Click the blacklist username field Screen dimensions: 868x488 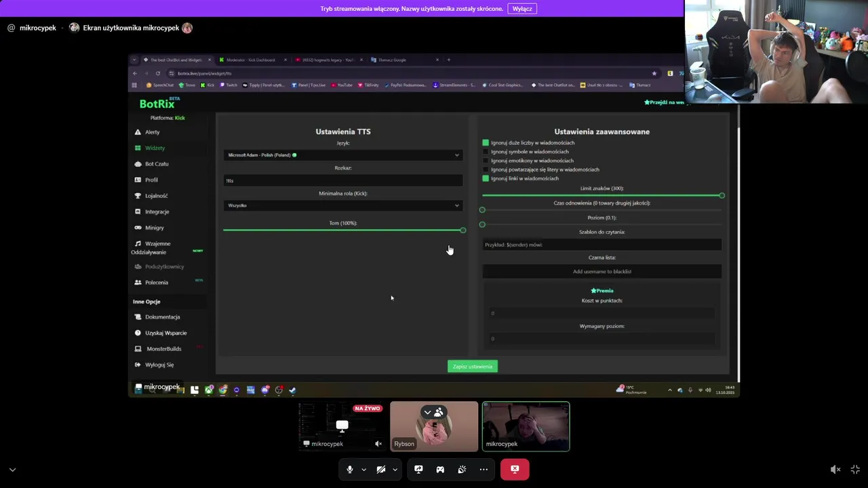coord(602,271)
